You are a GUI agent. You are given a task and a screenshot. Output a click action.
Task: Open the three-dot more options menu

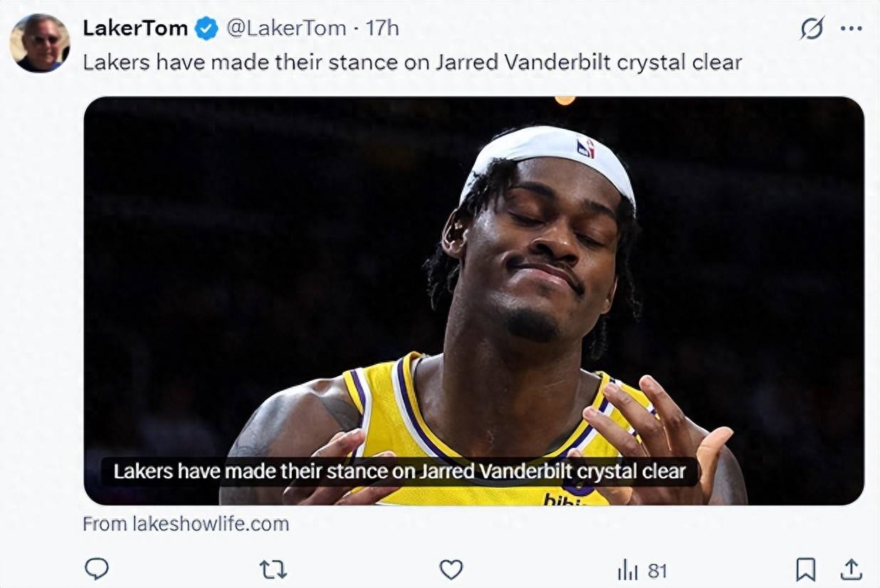pyautogui.click(x=851, y=28)
